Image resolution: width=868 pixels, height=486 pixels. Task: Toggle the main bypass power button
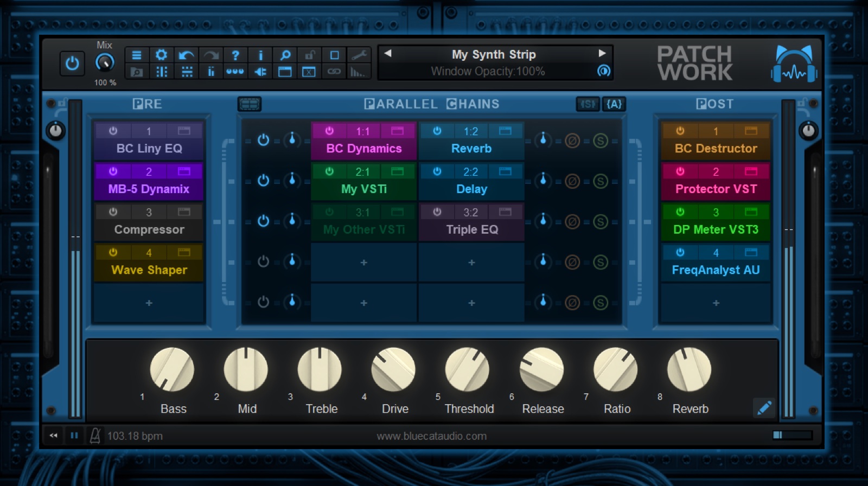[72, 64]
